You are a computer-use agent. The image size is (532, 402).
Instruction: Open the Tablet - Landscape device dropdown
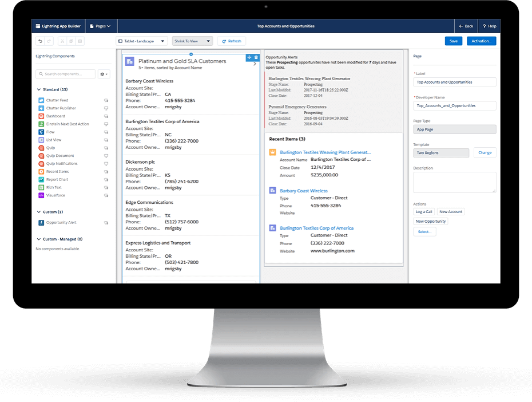coord(141,41)
